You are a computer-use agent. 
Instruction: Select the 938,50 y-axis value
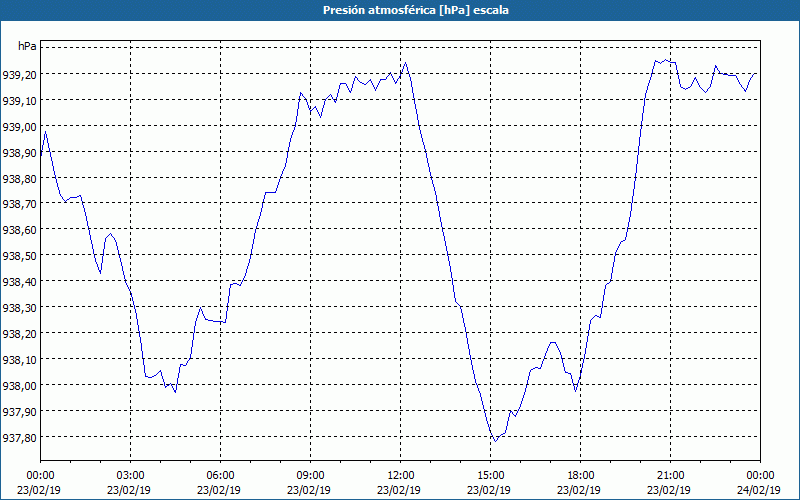tap(19, 256)
